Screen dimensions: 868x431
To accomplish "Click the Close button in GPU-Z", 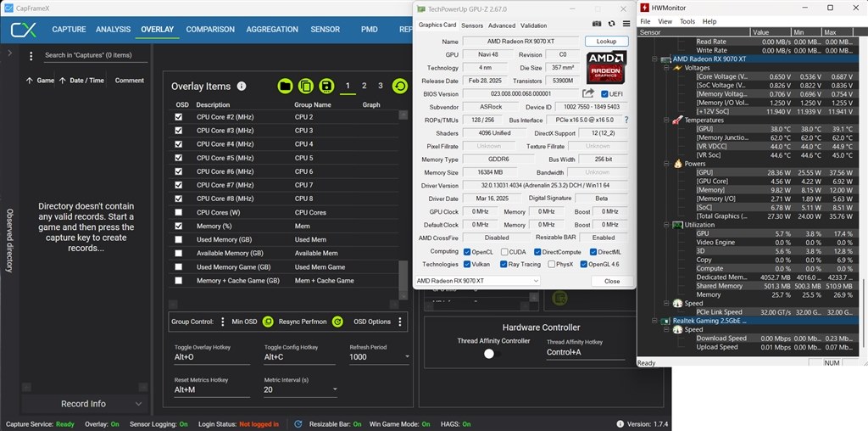I will coord(612,281).
